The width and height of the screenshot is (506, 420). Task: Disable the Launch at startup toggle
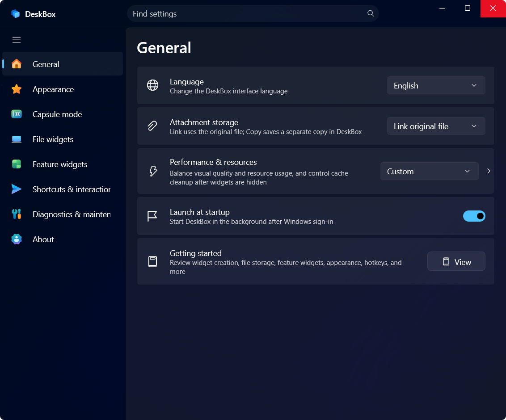[474, 216]
